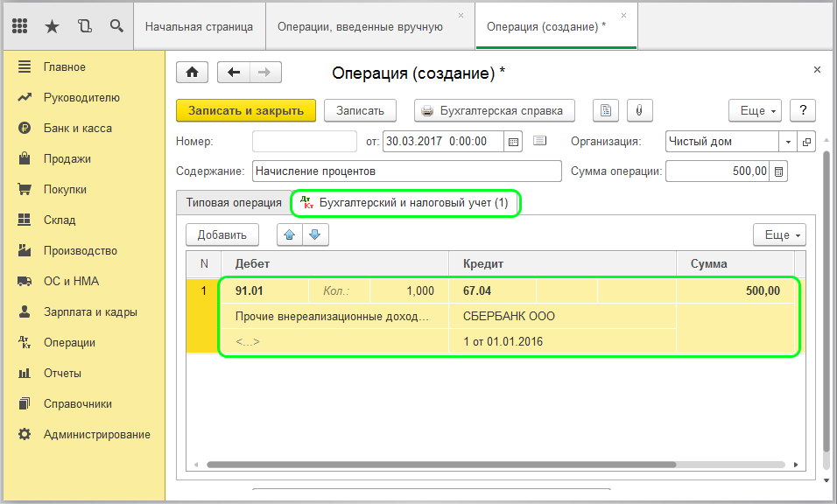Select credit account 67.04 cell
Viewport: 837px width, 504px height.
(x=492, y=290)
